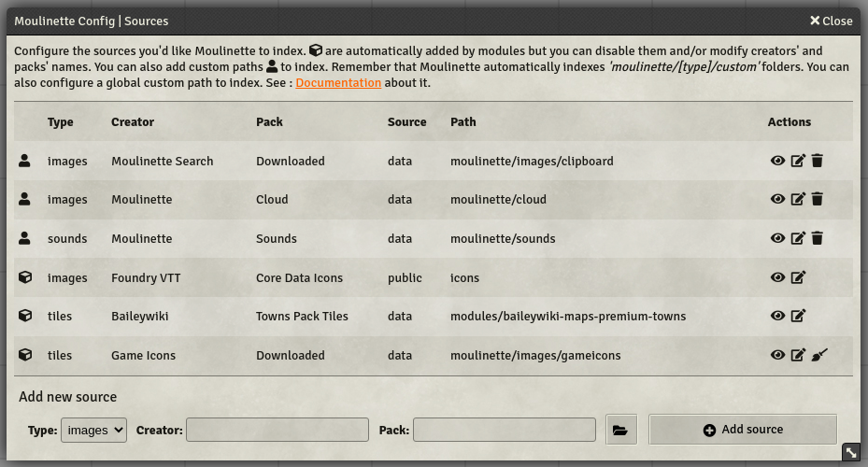
Task: Click the Source column header
Action: point(406,121)
